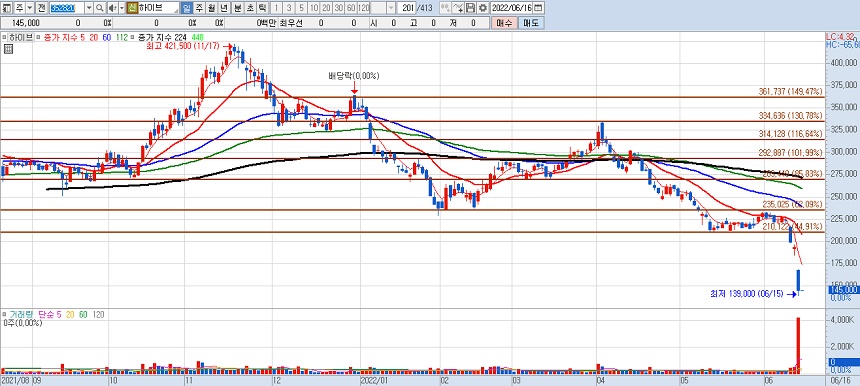Switch to monthly '월' chart period
This screenshot has height=386, width=860.
point(211,8)
